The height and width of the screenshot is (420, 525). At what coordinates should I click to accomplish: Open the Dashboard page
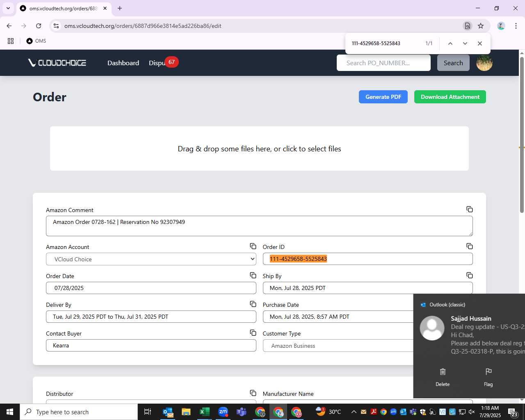[x=123, y=63]
